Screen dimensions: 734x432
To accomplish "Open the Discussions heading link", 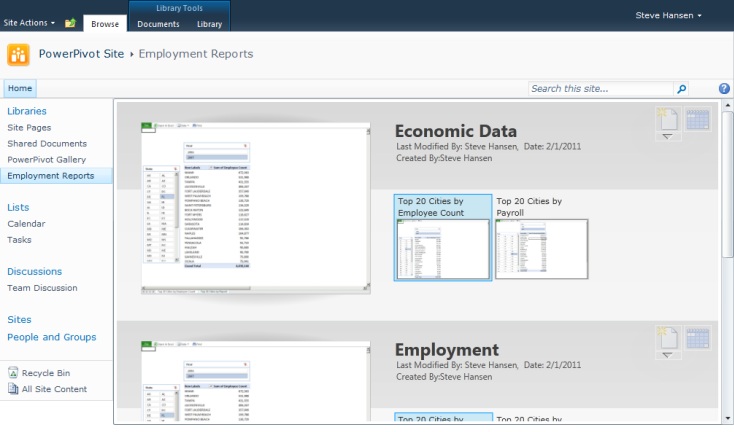I will (x=34, y=271).
